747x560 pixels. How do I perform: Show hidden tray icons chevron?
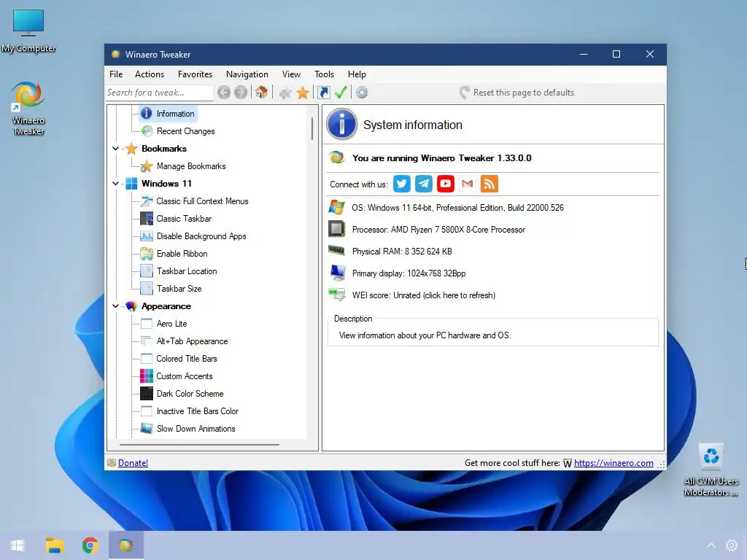(711, 545)
